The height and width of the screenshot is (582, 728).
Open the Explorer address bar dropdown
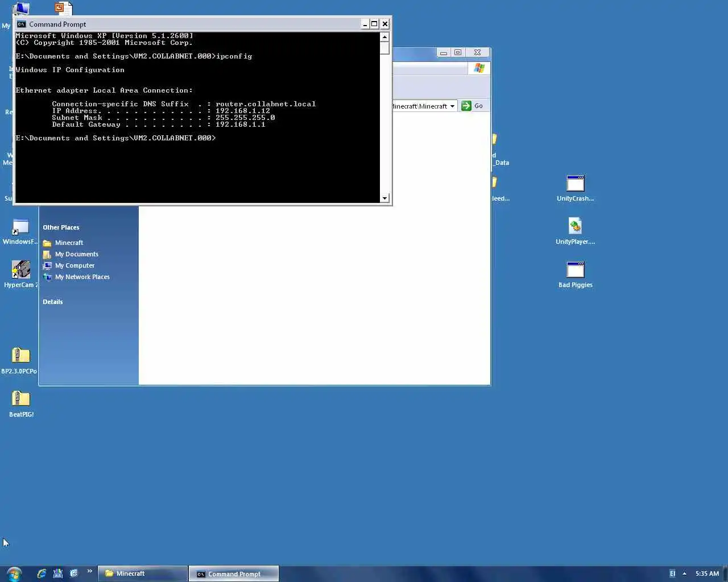point(452,106)
